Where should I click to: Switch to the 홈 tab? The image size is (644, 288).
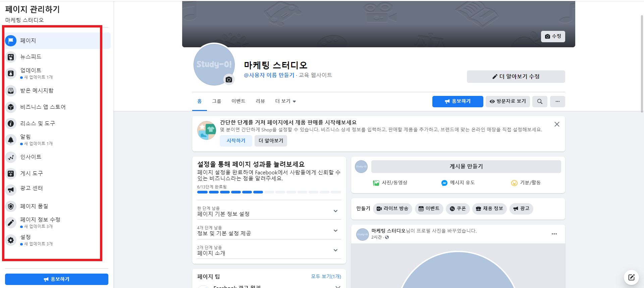pos(200,101)
